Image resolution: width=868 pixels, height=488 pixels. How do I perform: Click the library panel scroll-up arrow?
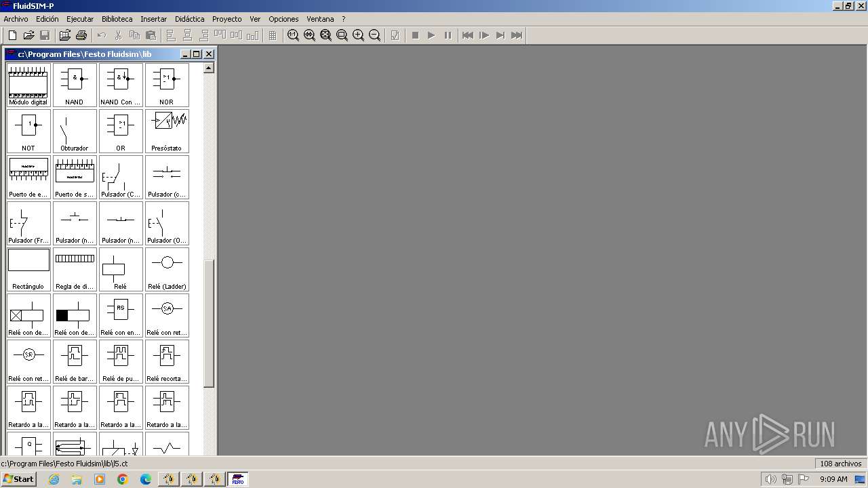[209, 68]
